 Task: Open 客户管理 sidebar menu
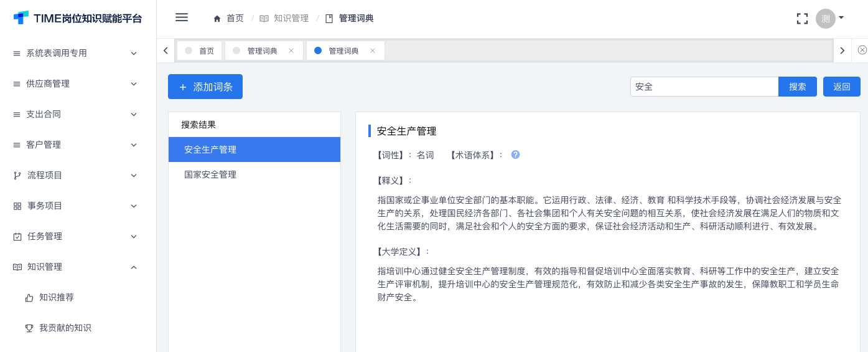pos(78,145)
